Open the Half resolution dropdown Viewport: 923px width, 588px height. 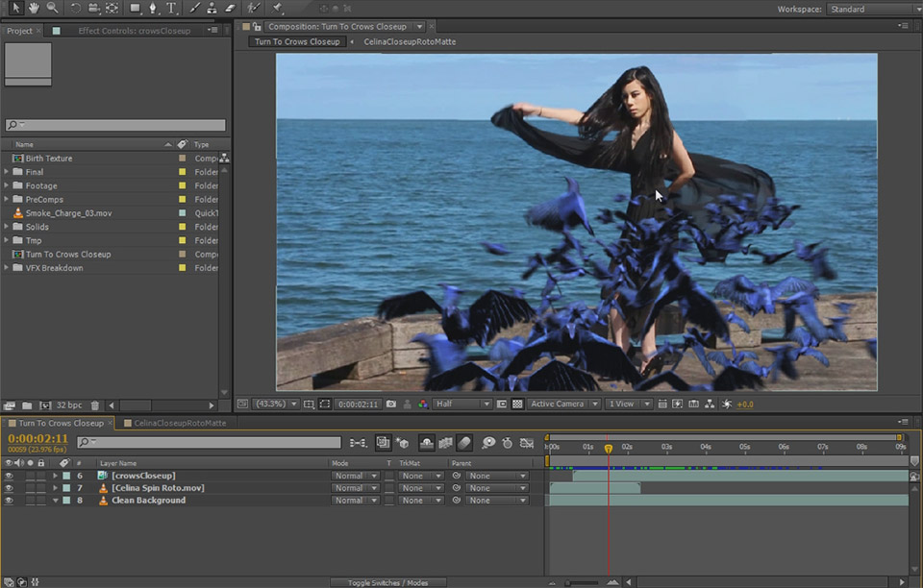coord(462,404)
